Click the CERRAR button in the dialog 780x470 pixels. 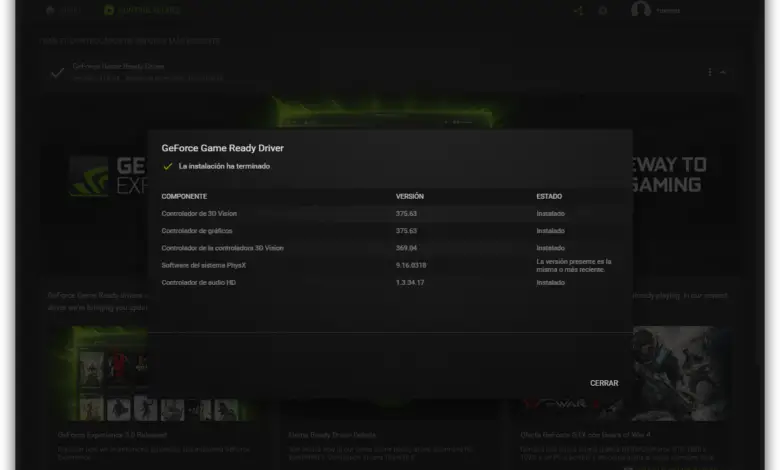pos(604,383)
